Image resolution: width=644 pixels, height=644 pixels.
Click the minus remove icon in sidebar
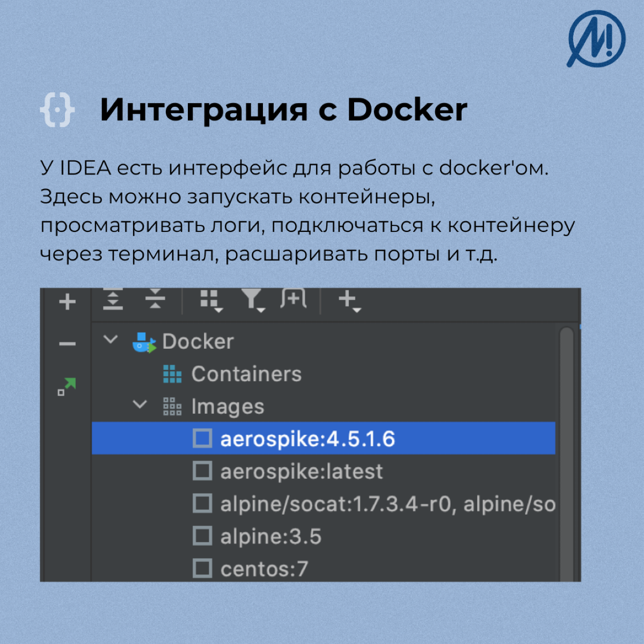click(x=67, y=344)
